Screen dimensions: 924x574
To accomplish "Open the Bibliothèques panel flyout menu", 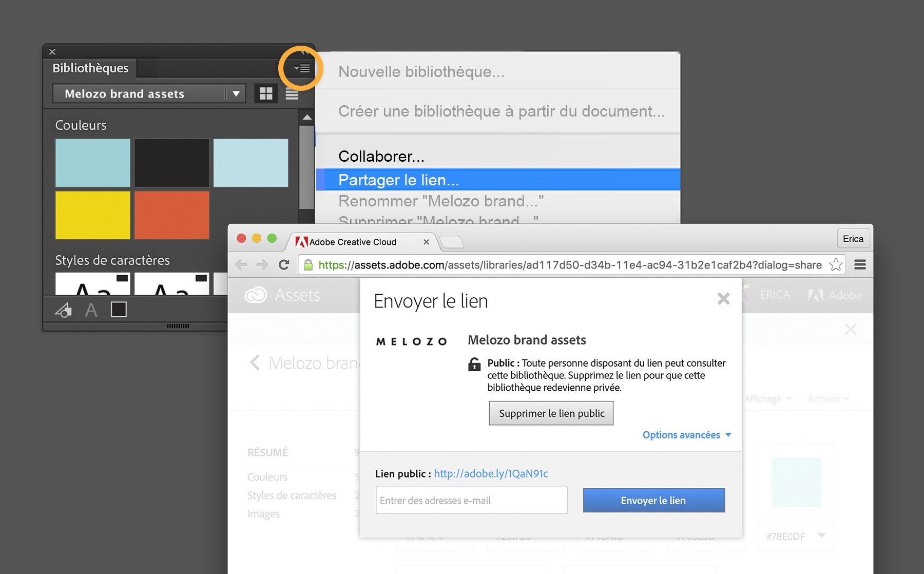I will 302,68.
